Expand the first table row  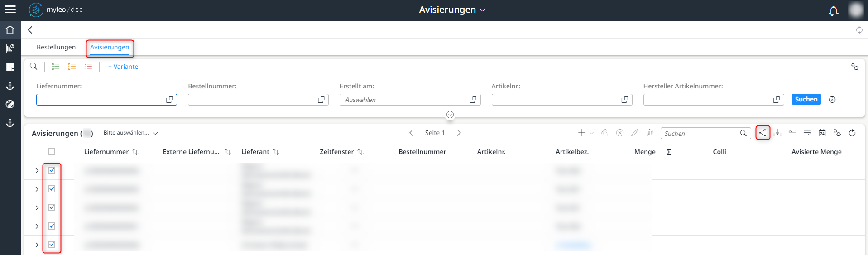(x=37, y=171)
